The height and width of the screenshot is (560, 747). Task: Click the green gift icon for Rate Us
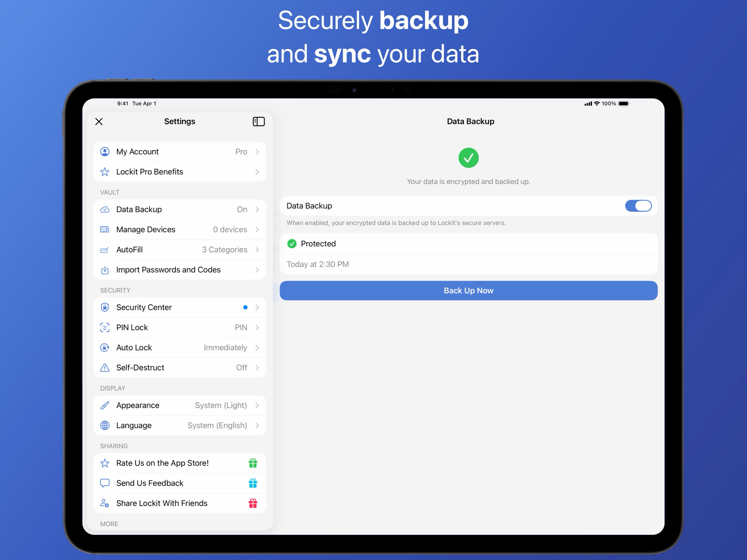(x=253, y=463)
